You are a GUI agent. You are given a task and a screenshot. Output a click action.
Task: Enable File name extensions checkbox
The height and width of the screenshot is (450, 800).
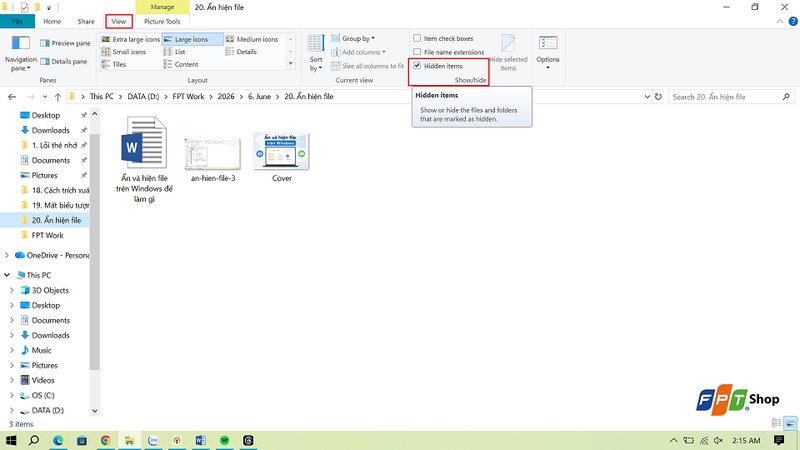point(417,52)
